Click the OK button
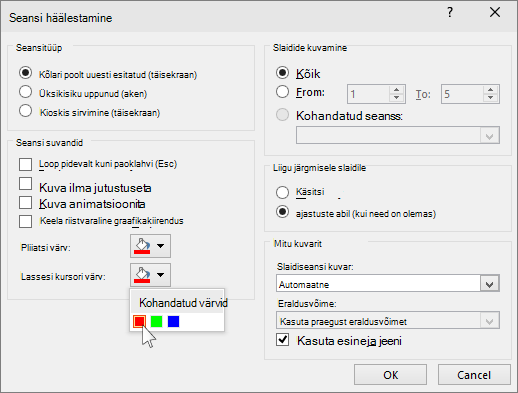This screenshot has height=393, width=518. pos(390,375)
